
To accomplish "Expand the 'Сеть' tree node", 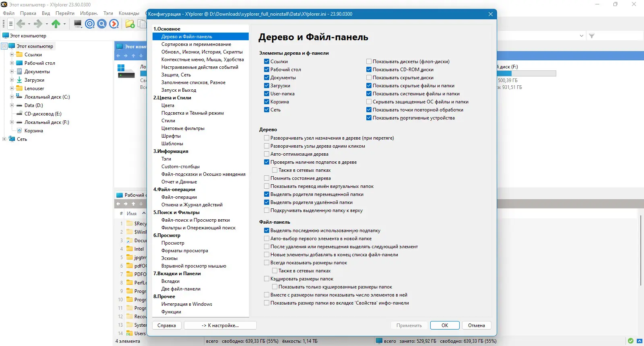I will 4,139.
